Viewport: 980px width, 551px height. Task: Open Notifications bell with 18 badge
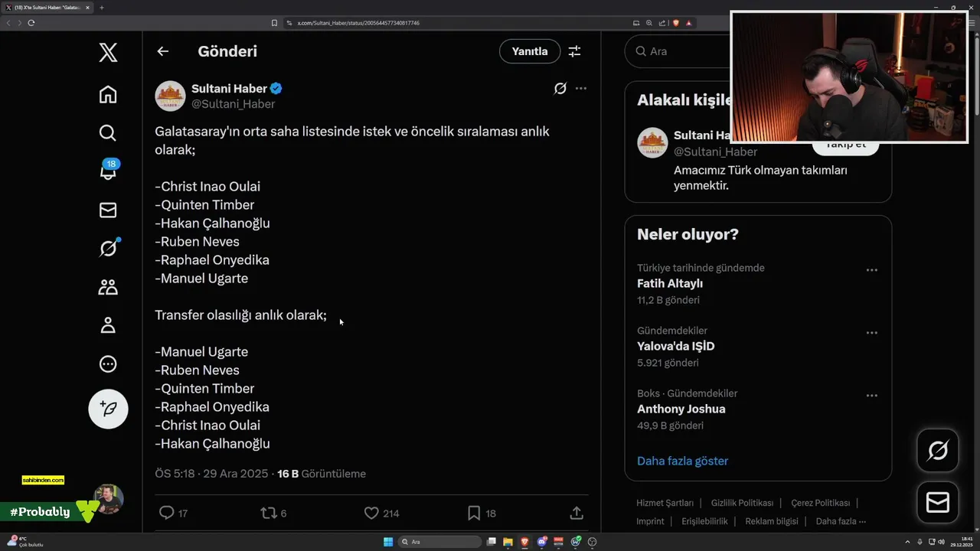point(108,171)
